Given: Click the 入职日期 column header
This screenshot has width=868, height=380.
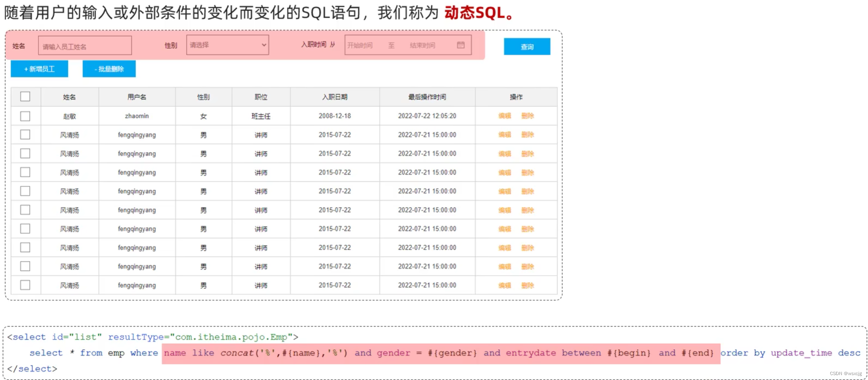Looking at the screenshot, I should [x=335, y=97].
